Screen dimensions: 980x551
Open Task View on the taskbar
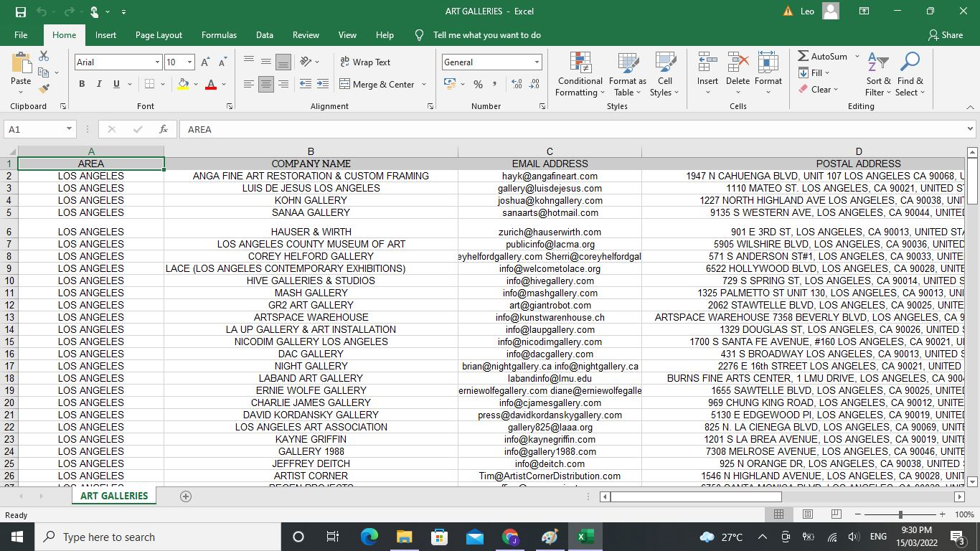click(333, 537)
